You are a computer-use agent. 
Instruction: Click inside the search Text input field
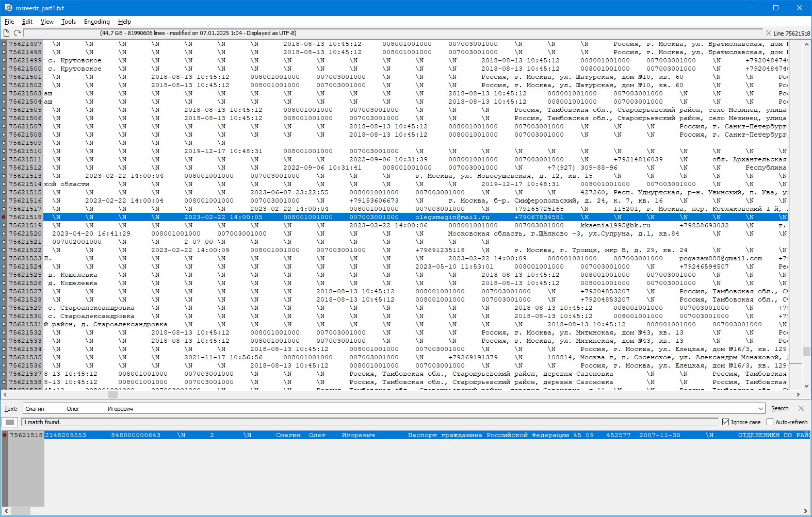(x=392, y=409)
